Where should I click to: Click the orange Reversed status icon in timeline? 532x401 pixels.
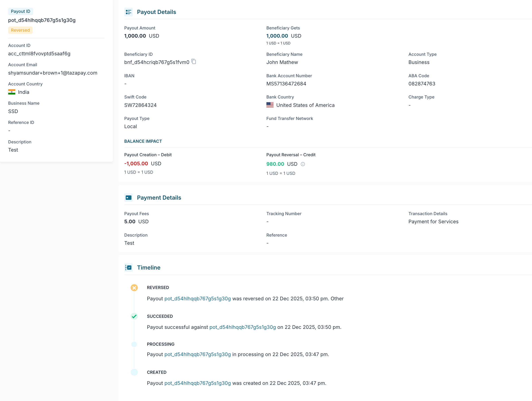134,288
